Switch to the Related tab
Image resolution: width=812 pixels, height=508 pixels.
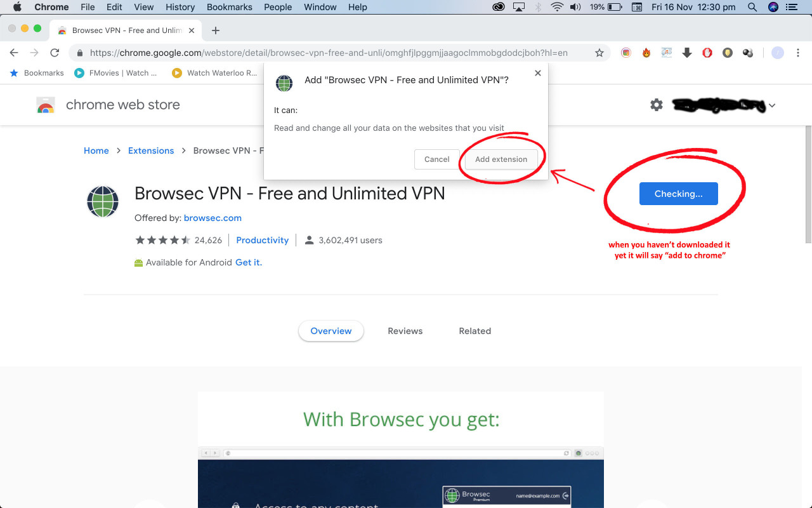(475, 331)
